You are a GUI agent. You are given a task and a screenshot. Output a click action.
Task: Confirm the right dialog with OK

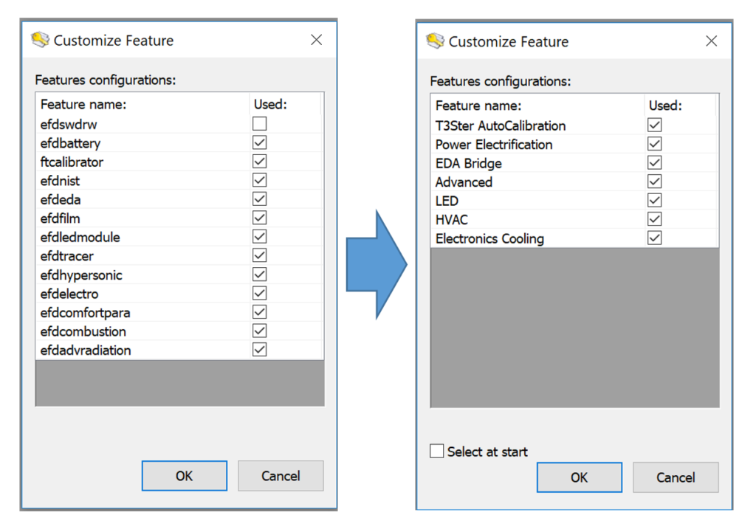[x=579, y=477]
